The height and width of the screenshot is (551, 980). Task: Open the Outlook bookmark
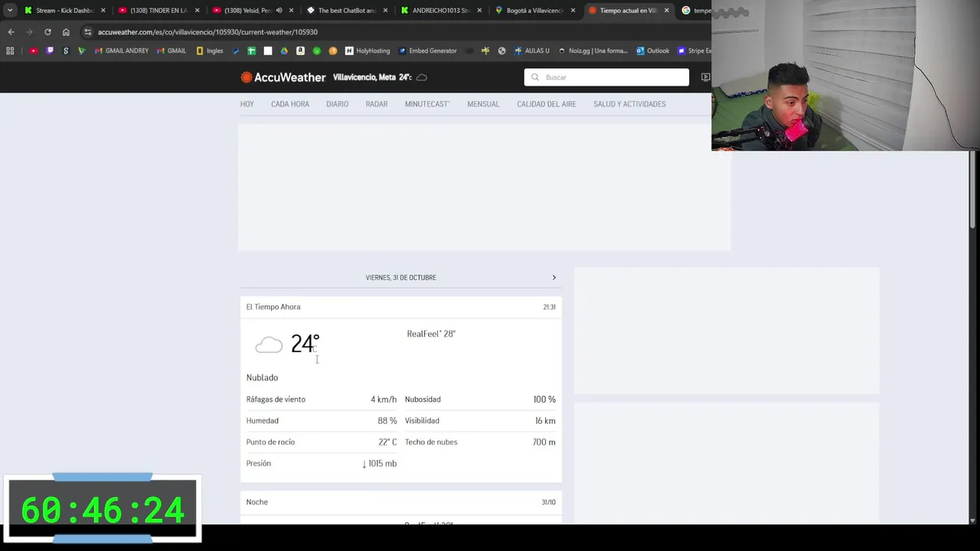(652, 51)
